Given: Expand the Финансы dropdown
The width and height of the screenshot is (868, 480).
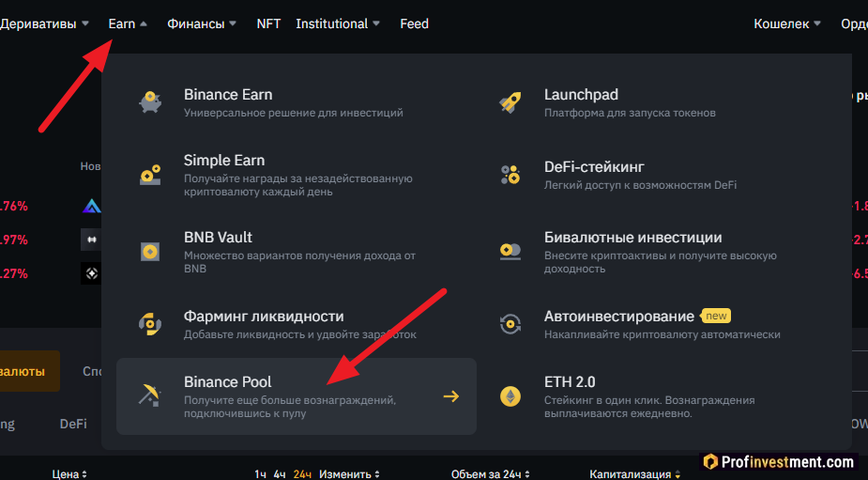Looking at the screenshot, I should [x=202, y=23].
